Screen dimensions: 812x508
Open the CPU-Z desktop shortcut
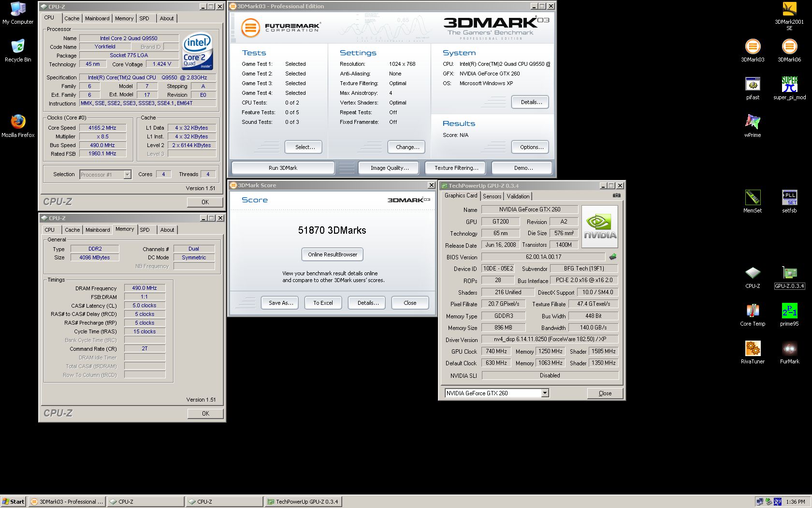(x=753, y=277)
